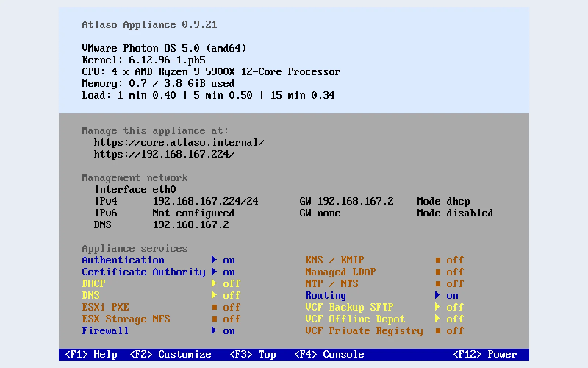
Task: Click the VCF Backup SFTP arrow icon
Action: click(x=438, y=307)
